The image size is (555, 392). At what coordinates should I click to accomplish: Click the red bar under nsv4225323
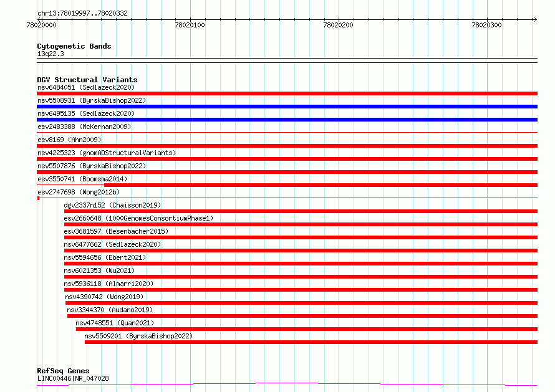287,159
